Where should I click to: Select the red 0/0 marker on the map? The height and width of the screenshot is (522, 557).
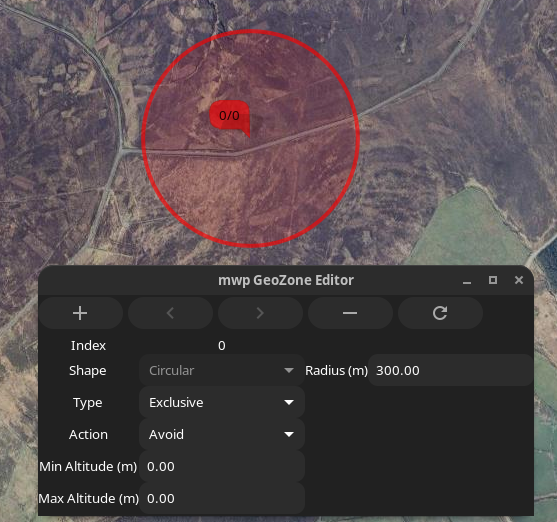[x=229, y=117]
